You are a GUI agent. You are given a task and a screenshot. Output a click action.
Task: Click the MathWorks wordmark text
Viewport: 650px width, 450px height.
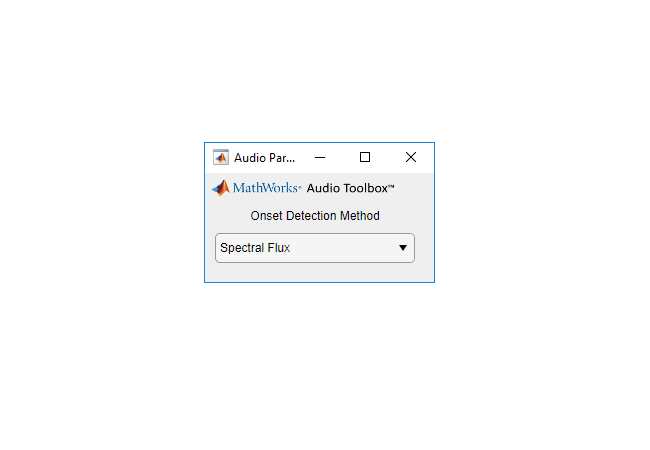coord(265,188)
